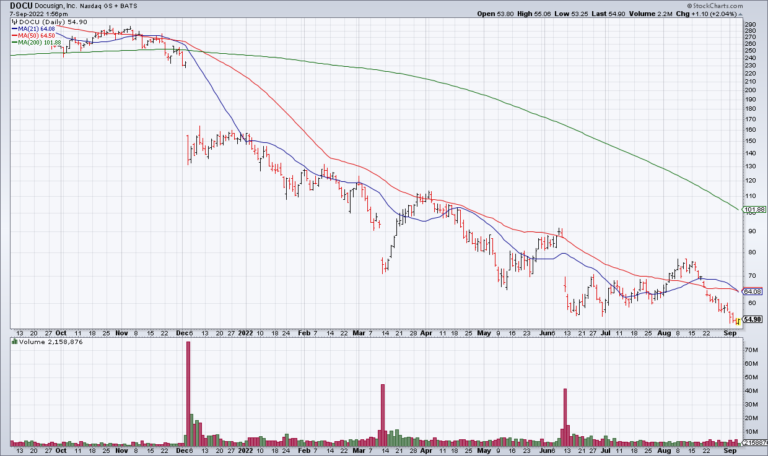Viewport: 768px width, 456px height.
Task: Click the 2022 year label under price panel
Action: pos(245,333)
